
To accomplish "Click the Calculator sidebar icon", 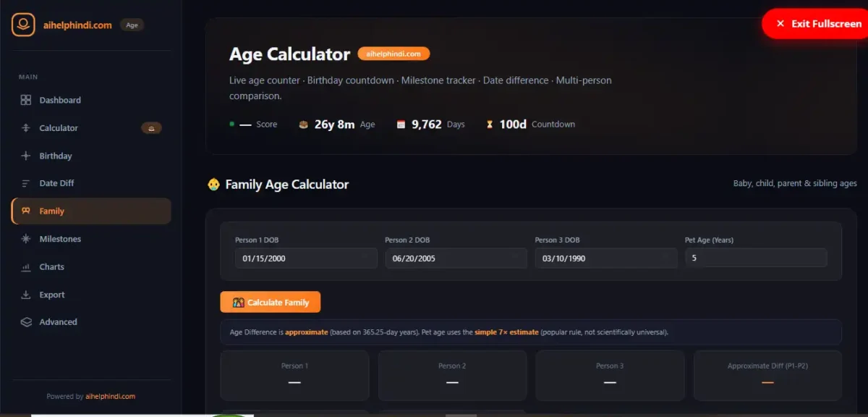I will point(26,128).
